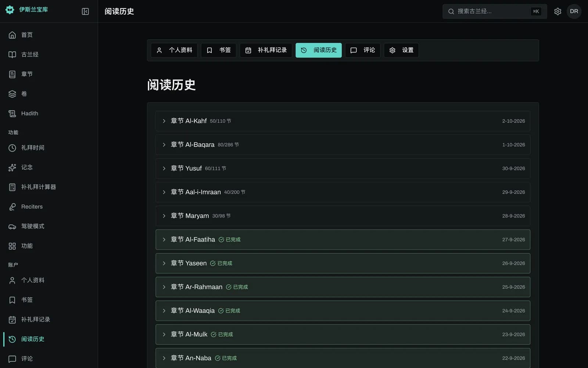Expand the Al-Faatiha chapter row
This screenshot has height=368, width=588.
tap(343, 240)
